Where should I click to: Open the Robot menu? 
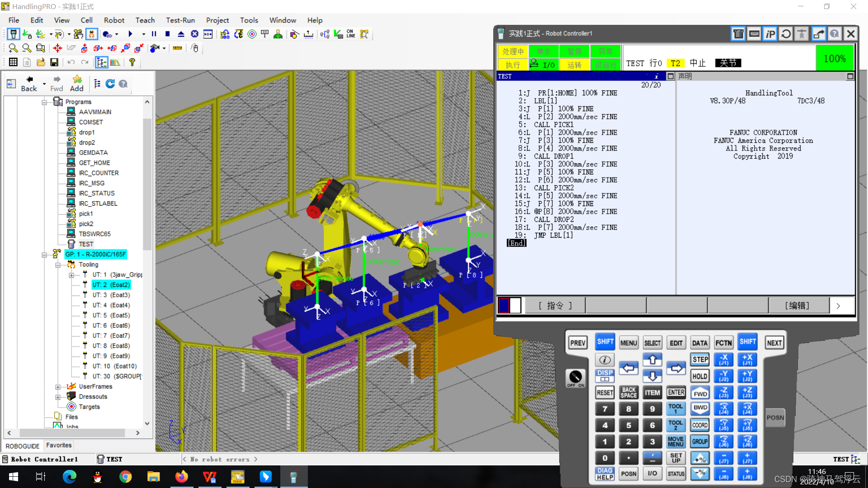[114, 20]
